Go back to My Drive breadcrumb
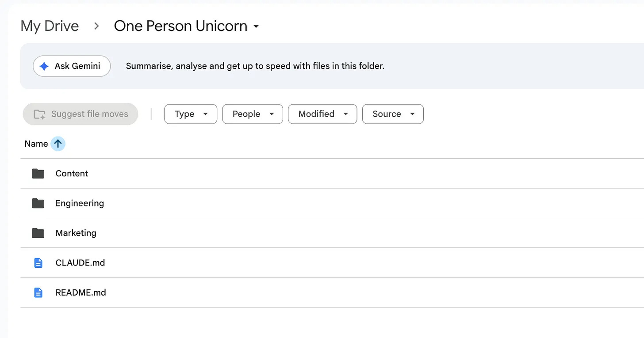644x338 pixels. tap(50, 26)
